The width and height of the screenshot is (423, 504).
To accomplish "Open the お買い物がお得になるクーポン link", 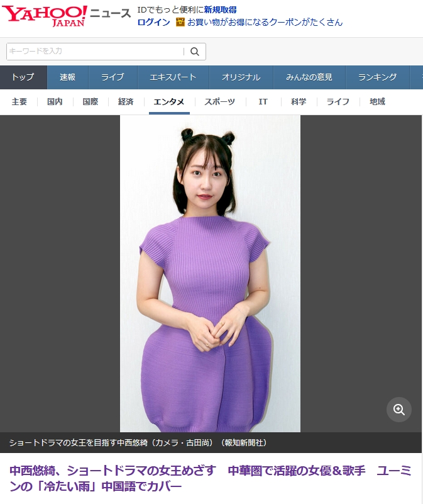I will coord(265,22).
